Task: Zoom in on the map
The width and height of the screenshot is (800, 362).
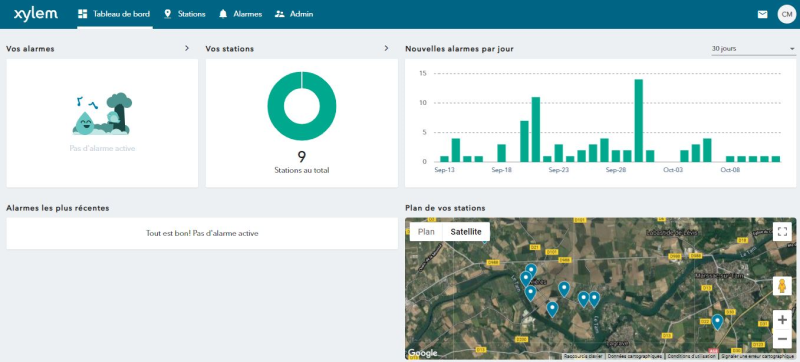Action: click(x=782, y=320)
